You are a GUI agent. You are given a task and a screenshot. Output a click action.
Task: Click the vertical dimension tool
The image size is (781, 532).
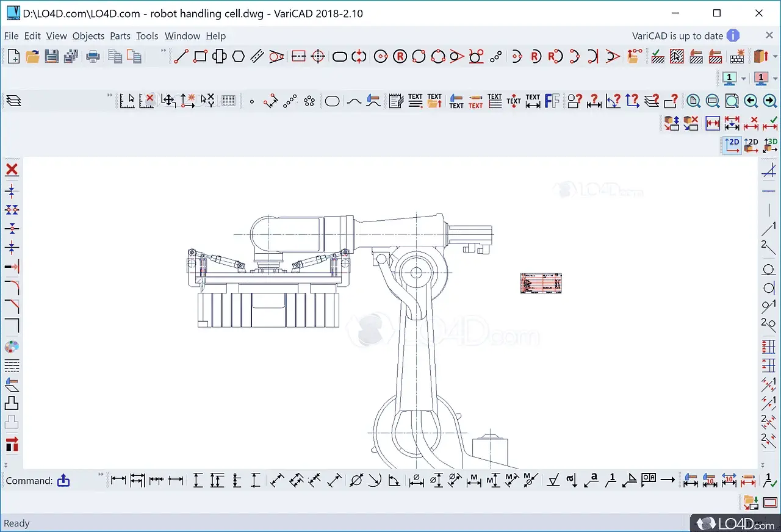click(x=198, y=480)
